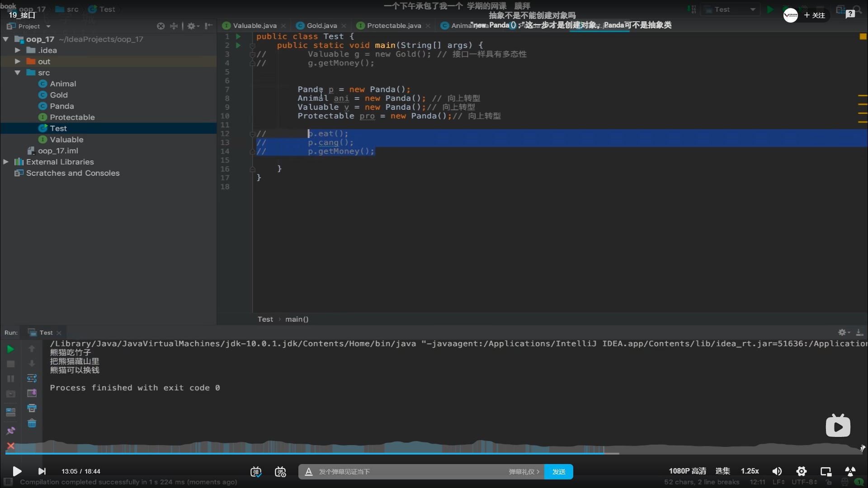Select 1080P video quality option

click(687, 471)
